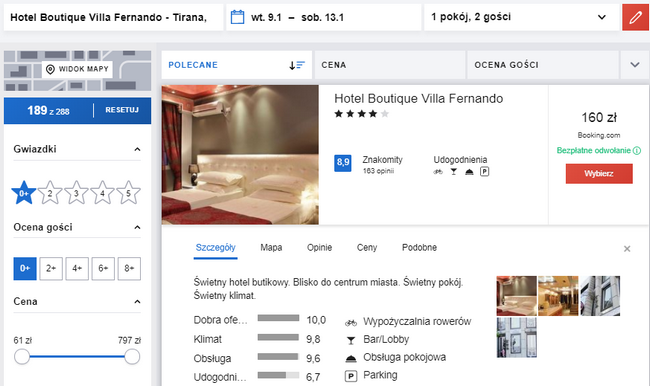Expand more sorting options chevron
The width and height of the screenshot is (650, 386).
click(635, 65)
